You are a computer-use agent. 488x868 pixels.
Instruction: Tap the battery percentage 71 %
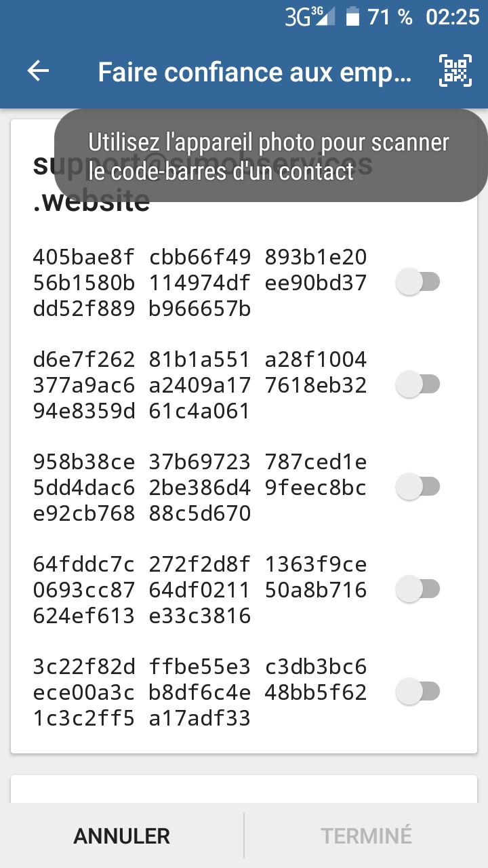point(390,17)
